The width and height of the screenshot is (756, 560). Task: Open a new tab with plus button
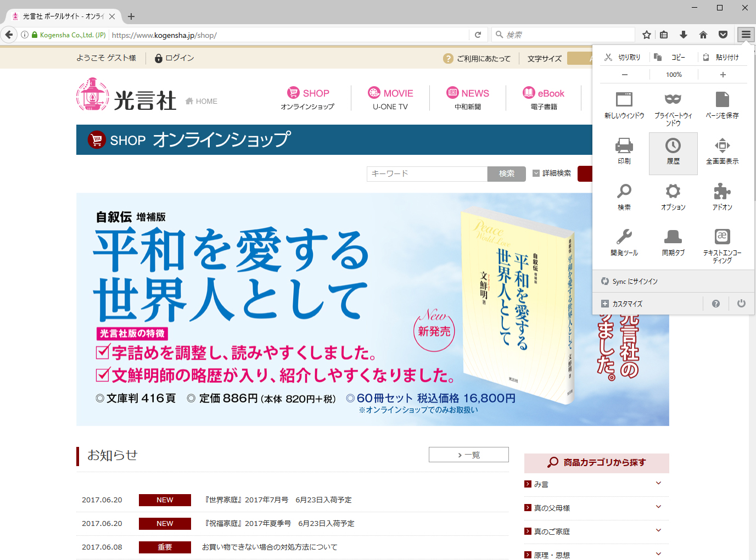coord(131,16)
